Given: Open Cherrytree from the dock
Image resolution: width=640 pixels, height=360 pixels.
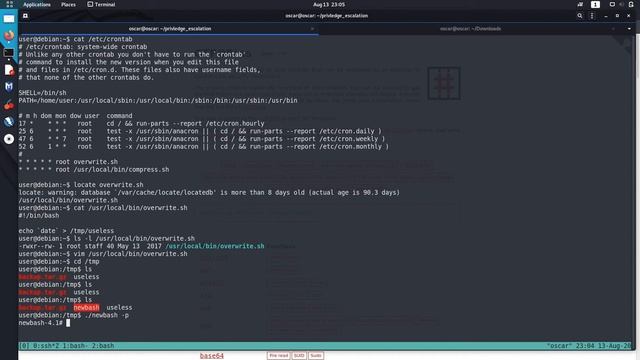Looking at the screenshot, I should (x=9, y=105).
